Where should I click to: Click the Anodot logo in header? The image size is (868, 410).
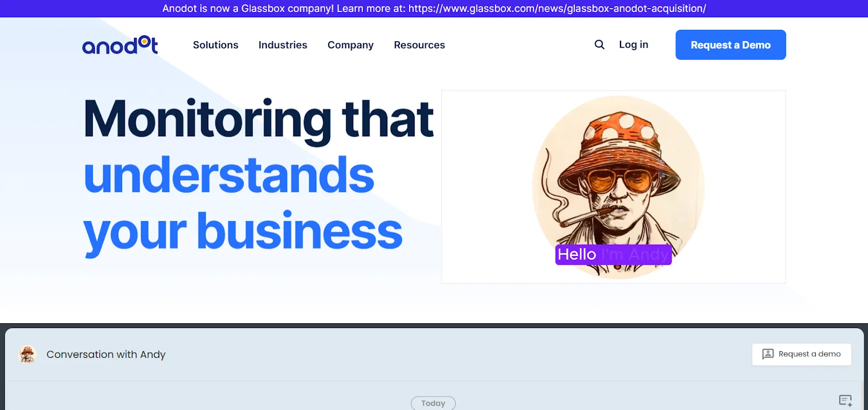coord(120,45)
